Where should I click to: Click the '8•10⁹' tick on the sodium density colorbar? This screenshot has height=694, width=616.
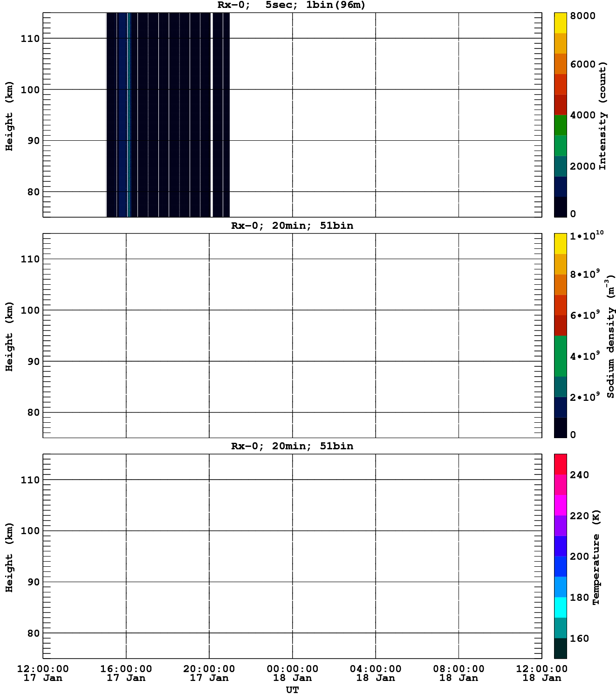pos(585,274)
